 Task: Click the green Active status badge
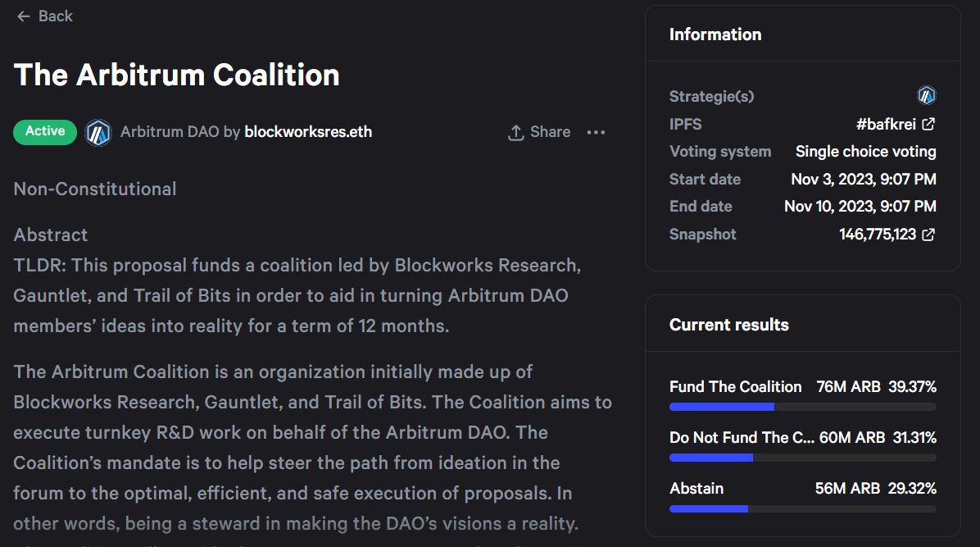44,132
